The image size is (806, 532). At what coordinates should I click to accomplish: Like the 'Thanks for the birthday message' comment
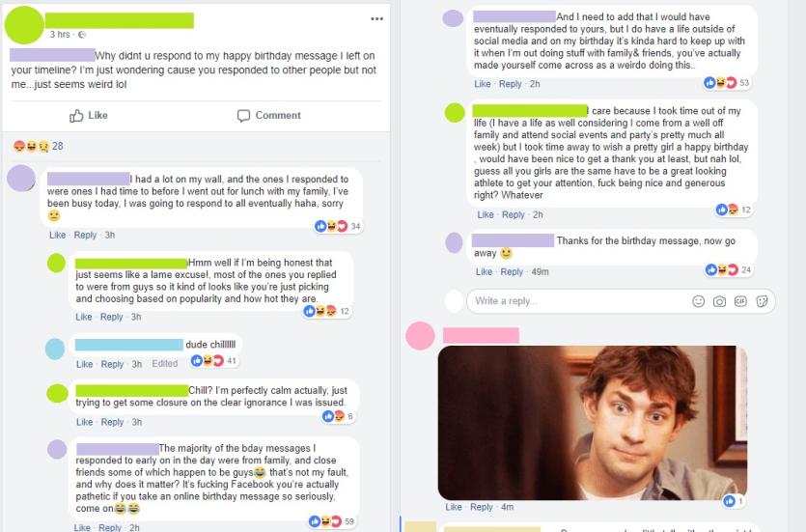pyautogui.click(x=484, y=272)
